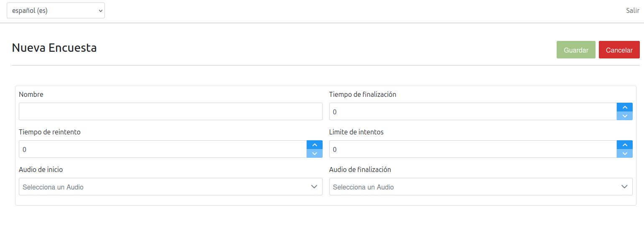The image size is (644, 230).
Task: Expand the Audio de inicio selector
Action: click(167, 187)
